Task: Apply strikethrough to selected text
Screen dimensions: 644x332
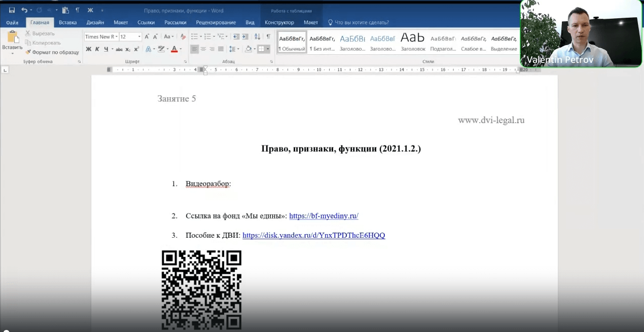Action: pos(119,49)
